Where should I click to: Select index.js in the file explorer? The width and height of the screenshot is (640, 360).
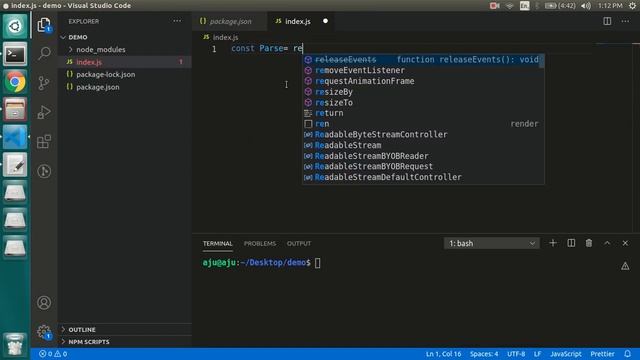[125, 62]
